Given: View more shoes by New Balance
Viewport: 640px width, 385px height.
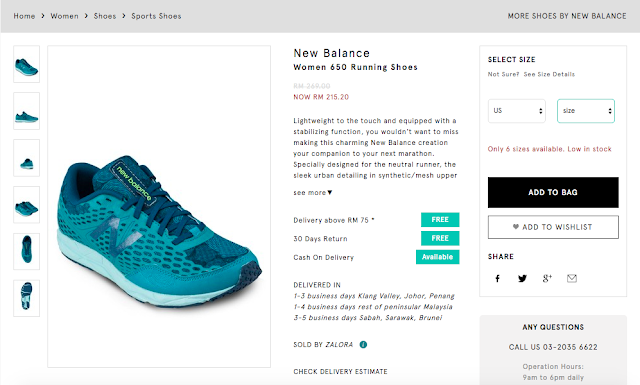Looking at the screenshot, I should 567,16.
